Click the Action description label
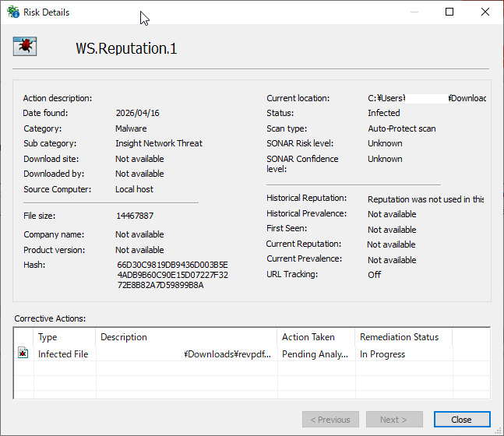The height and width of the screenshot is (436, 504). (x=58, y=98)
